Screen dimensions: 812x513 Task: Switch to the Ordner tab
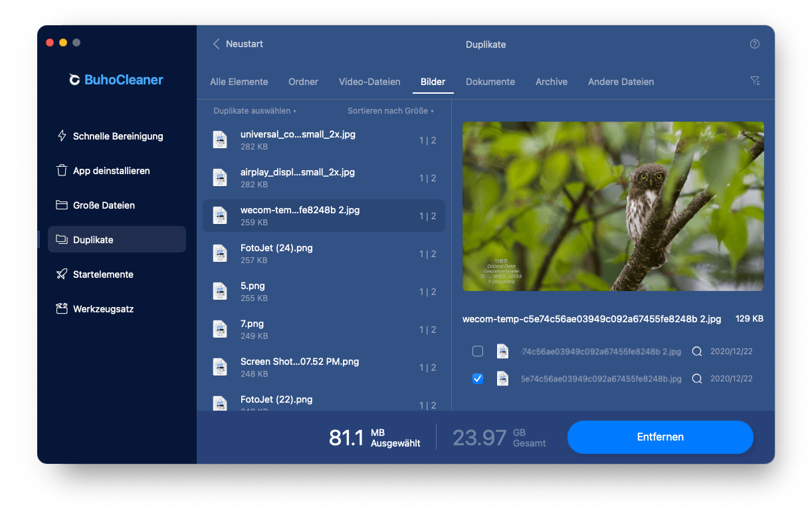point(303,82)
